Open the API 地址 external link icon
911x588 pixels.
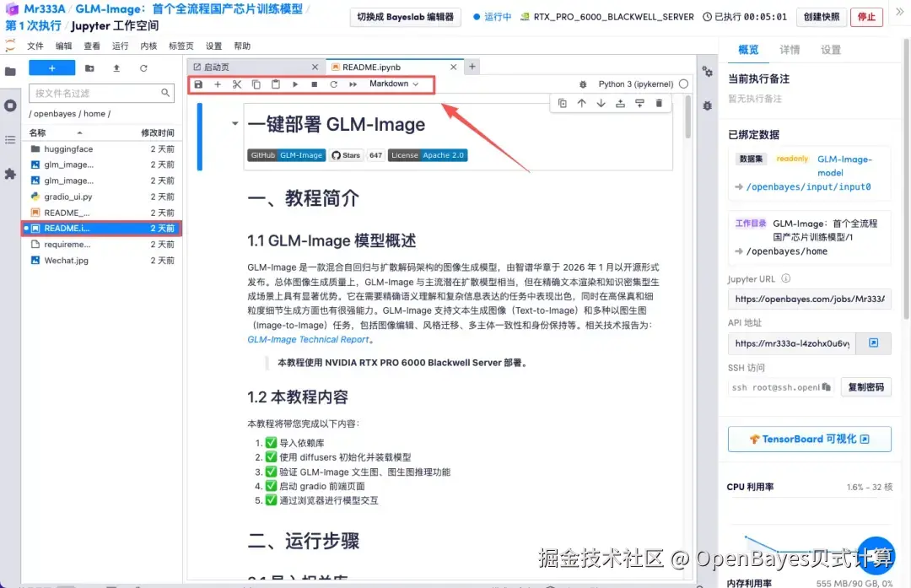coord(873,343)
